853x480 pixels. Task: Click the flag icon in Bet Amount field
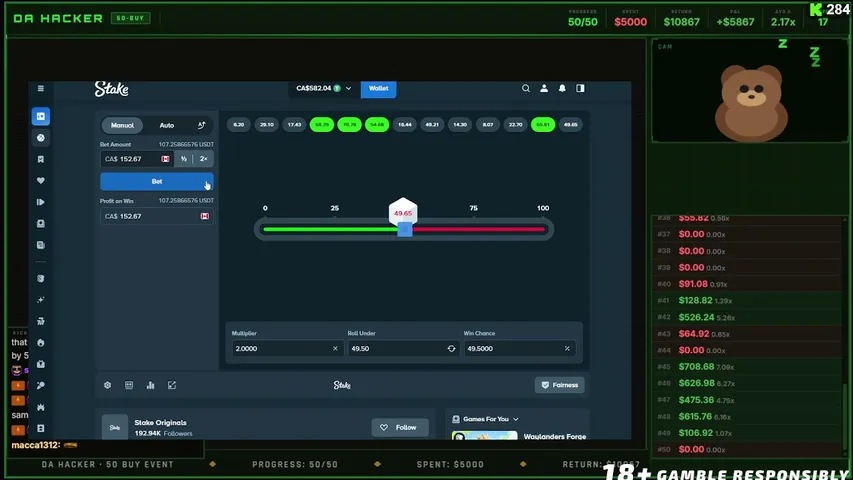[x=165, y=159]
